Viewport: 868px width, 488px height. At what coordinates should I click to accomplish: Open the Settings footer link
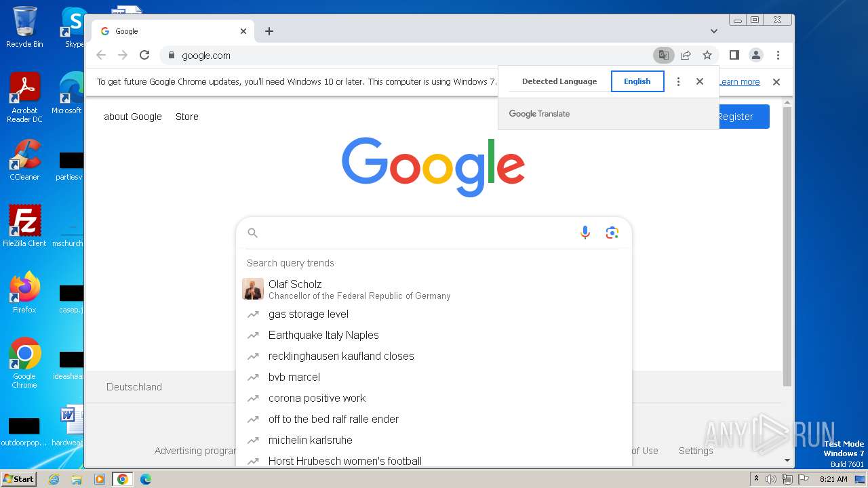tap(696, 451)
